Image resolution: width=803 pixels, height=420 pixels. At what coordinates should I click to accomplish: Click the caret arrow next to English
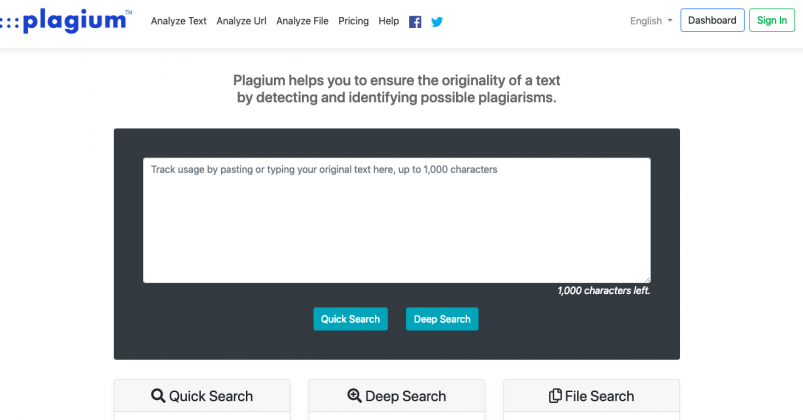point(670,21)
